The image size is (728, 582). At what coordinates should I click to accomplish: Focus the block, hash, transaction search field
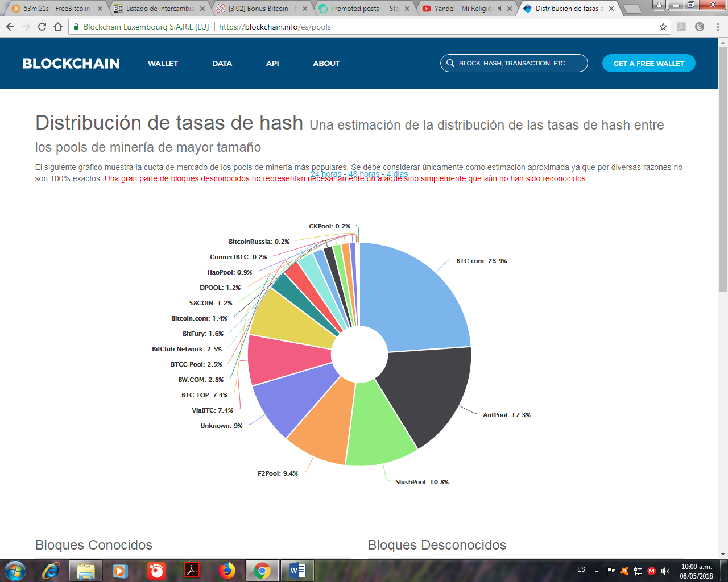pyautogui.click(x=514, y=63)
